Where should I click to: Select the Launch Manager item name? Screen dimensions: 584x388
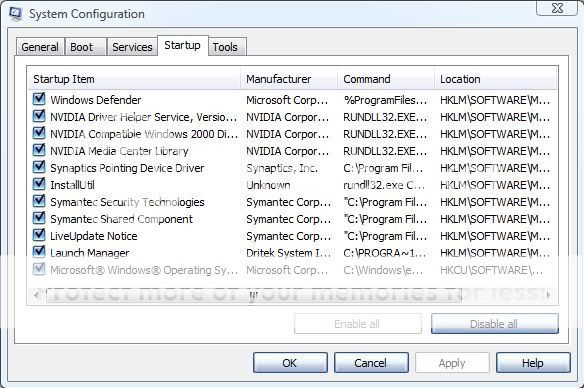click(90, 253)
